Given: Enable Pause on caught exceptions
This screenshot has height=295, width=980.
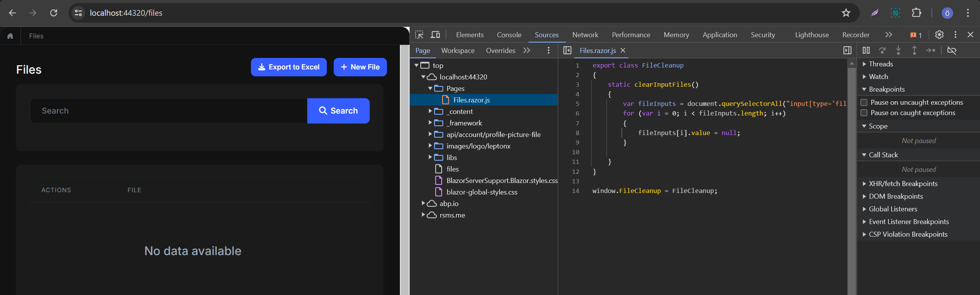Looking at the screenshot, I should click(x=864, y=113).
